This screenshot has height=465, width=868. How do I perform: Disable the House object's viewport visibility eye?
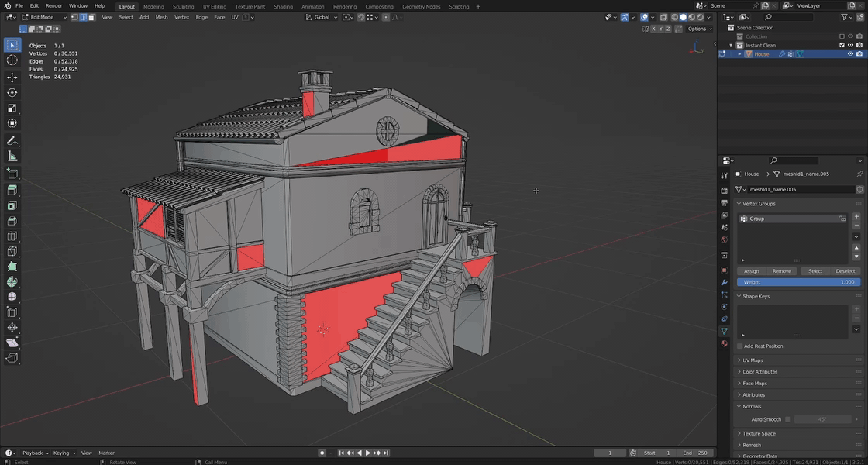(850, 54)
